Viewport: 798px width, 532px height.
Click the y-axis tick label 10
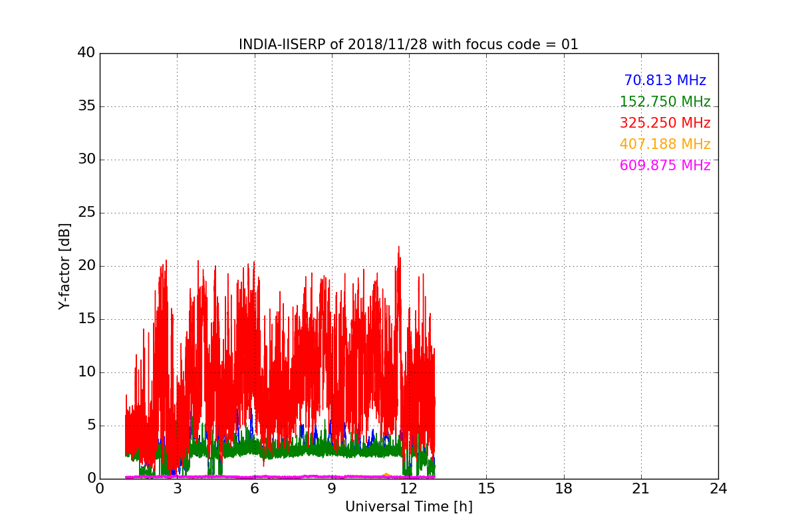click(x=86, y=372)
